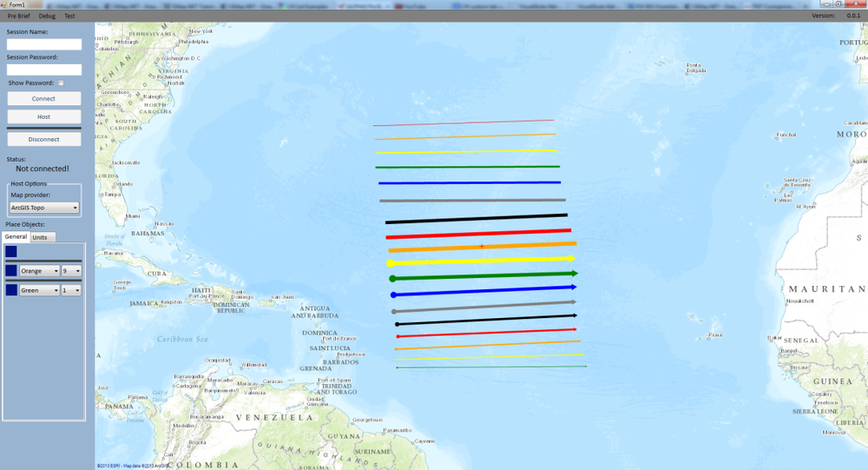The image size is (868, 470).
Task: Open the Orange color dropdown
Action: click(x=39, y=271)
